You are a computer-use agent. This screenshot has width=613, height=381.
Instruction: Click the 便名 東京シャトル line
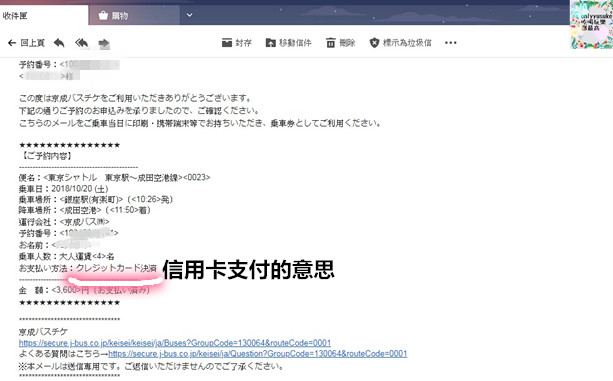pos(114,177)
